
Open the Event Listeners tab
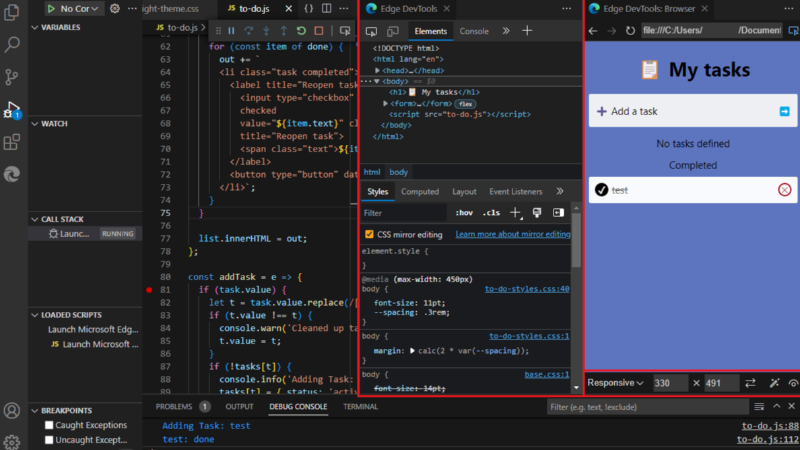(x=516, y=191)
